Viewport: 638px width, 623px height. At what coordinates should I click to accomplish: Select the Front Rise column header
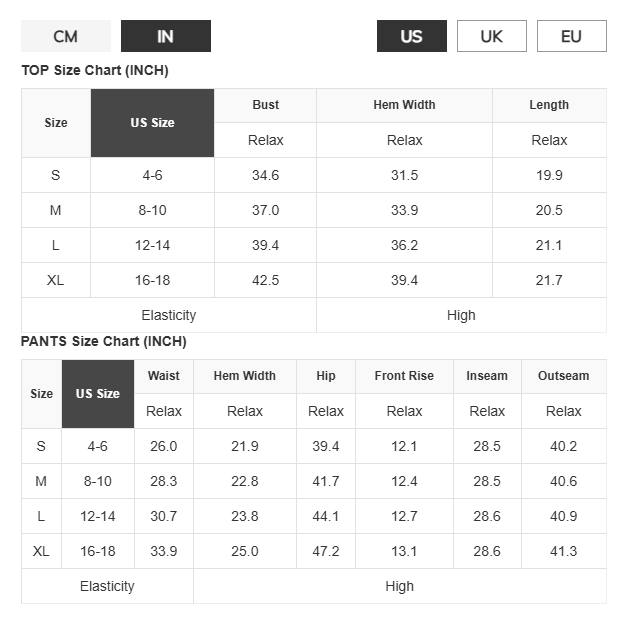click(x=404, y=376)
